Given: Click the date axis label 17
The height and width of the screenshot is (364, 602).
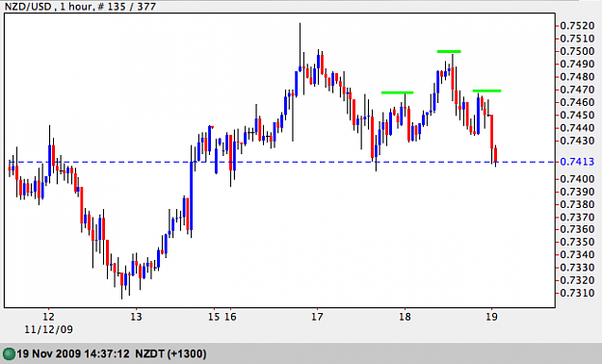Looking at the screenshot, I should pyautogui.click(x=317, y=317).
